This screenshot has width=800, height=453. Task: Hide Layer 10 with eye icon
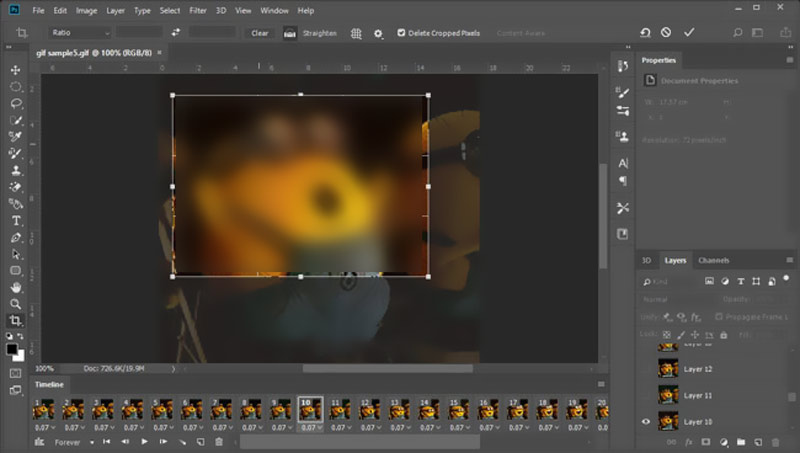(x=646, y=422)
